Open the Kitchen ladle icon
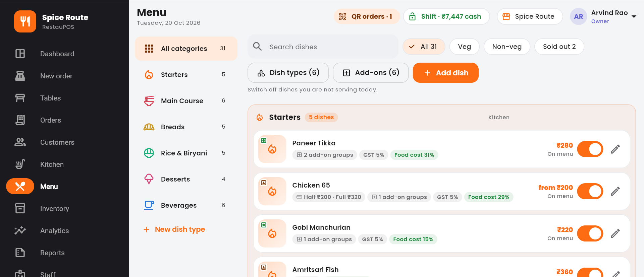 20,164
